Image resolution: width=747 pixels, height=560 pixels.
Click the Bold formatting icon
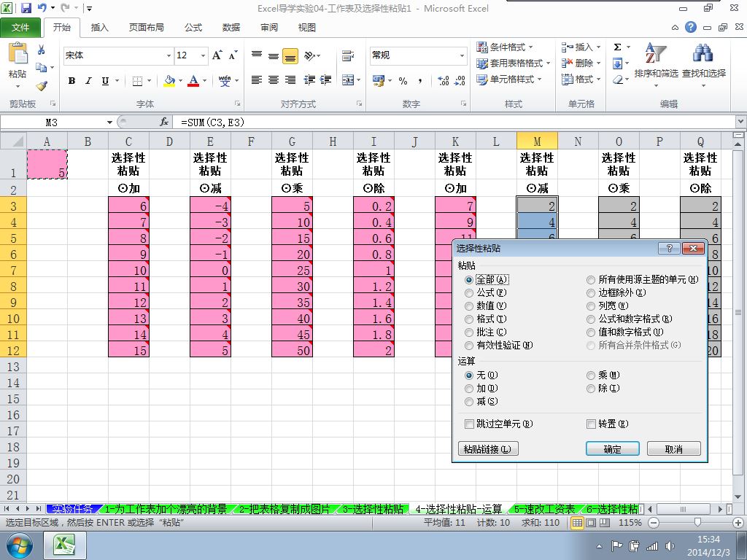pos(71,81)
